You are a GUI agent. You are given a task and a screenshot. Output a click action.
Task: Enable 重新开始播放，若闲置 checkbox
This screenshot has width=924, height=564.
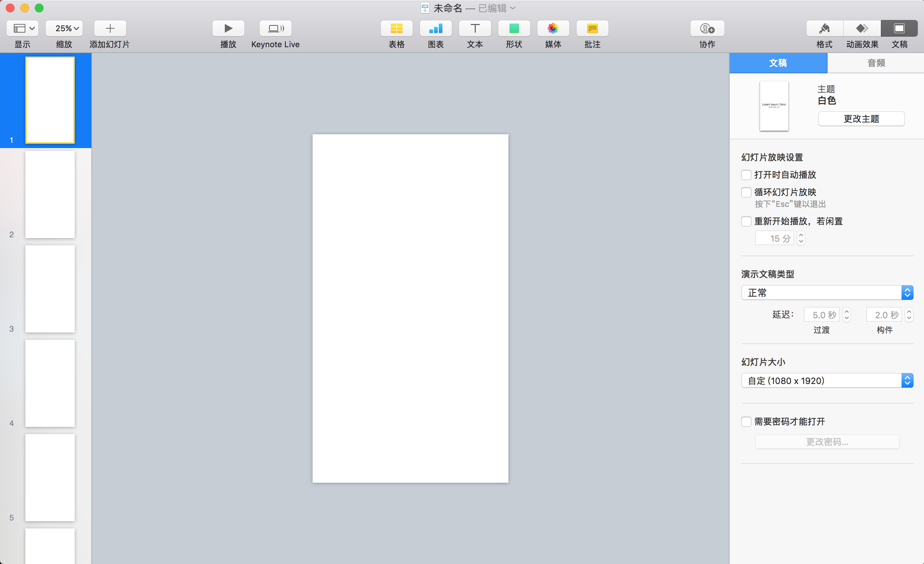click(746, 221)
